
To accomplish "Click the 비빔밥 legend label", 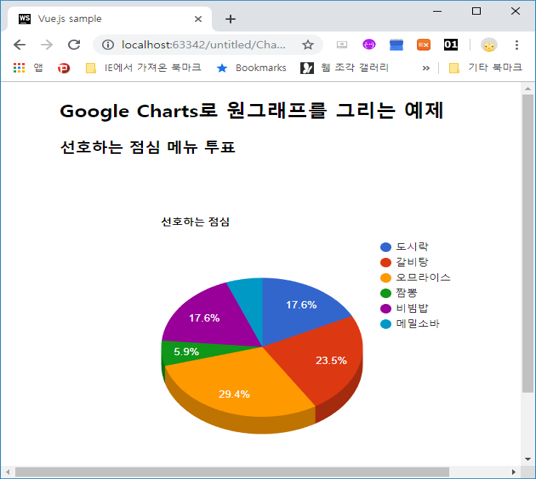I will pos(412,308).
